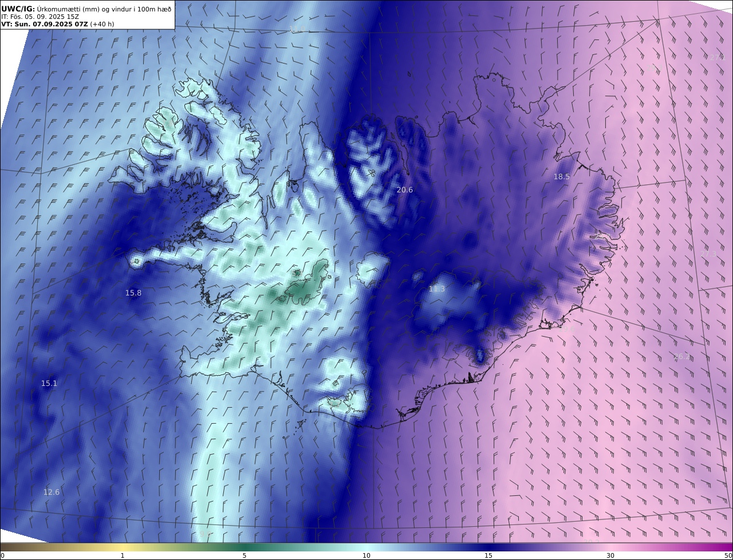Click the 20.6 value label on the map
Image resolution: width=733 pixels, height=560 pixels.
click(405, 190)
